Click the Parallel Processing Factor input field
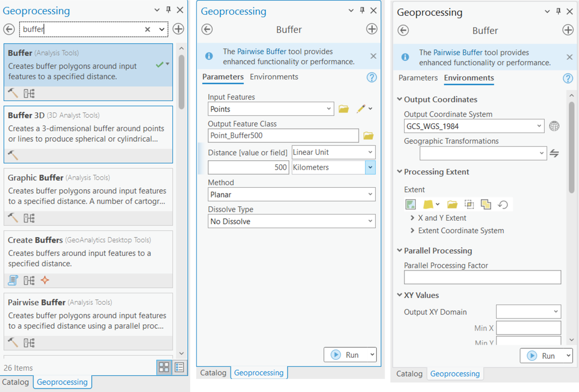The image size is (579, 392). 482,277
